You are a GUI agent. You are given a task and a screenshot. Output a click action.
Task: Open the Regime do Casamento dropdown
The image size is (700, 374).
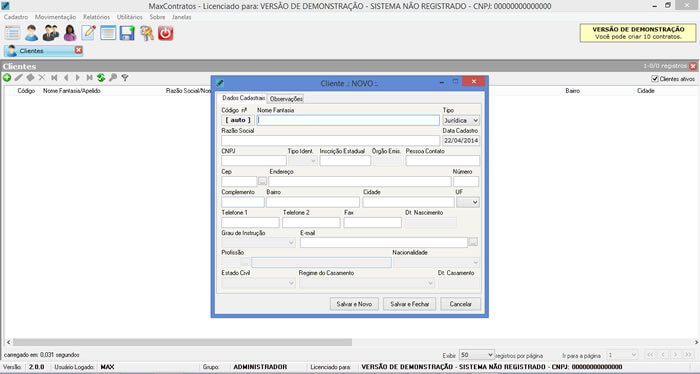click(x=367, y=283)
